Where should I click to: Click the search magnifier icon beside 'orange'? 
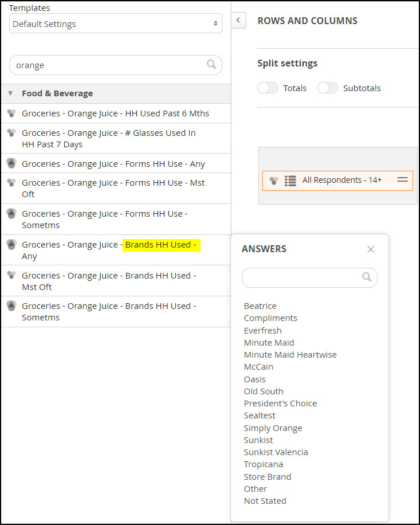(x=211, y=64)
